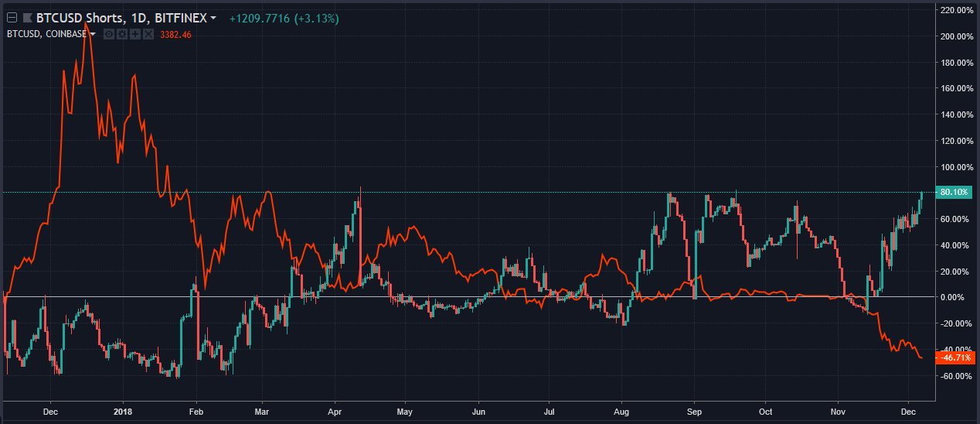Screen dimensions: 980x424
Task: Click the 40.00% scale label
Action: point(955,245)
